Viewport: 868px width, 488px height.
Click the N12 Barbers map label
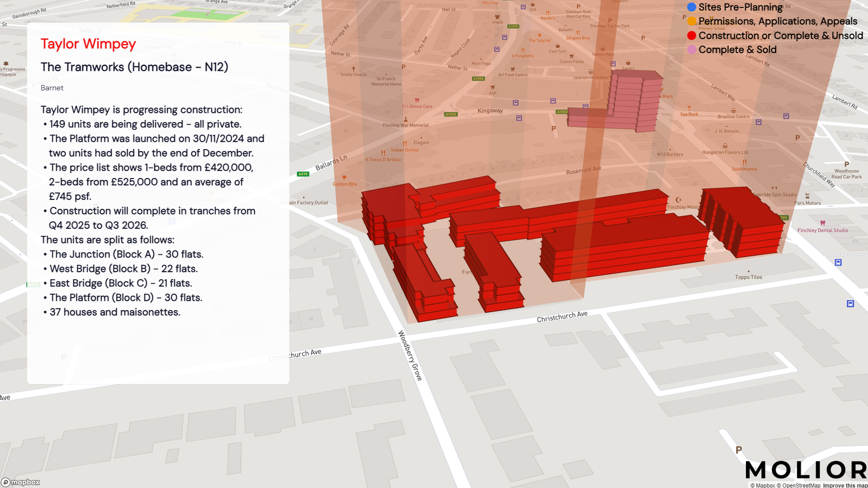[x=670, y=155]
